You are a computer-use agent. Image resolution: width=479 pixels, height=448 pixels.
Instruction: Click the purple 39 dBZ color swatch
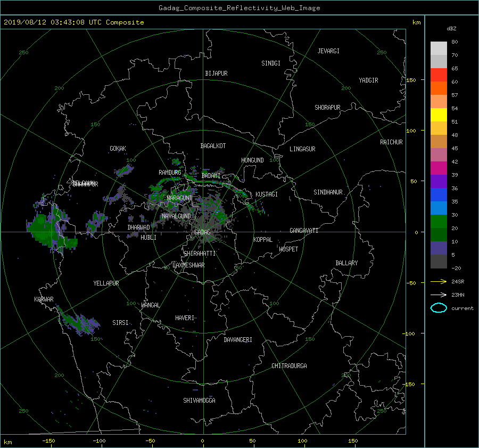coord(439,181)
